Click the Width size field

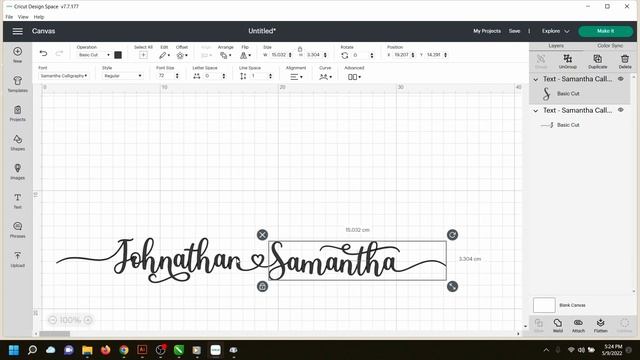(278, 55)
